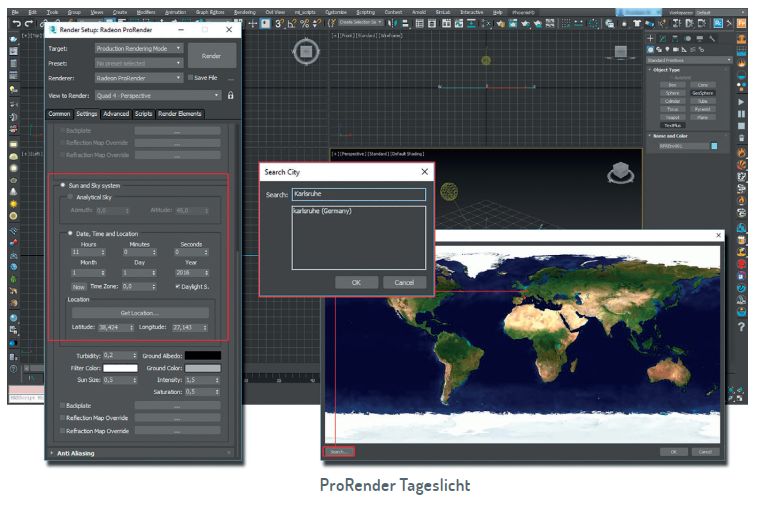Click the question mark icon on right toolbar
Viewport: 757px width, 505px height.
click(x=742, y=327)
